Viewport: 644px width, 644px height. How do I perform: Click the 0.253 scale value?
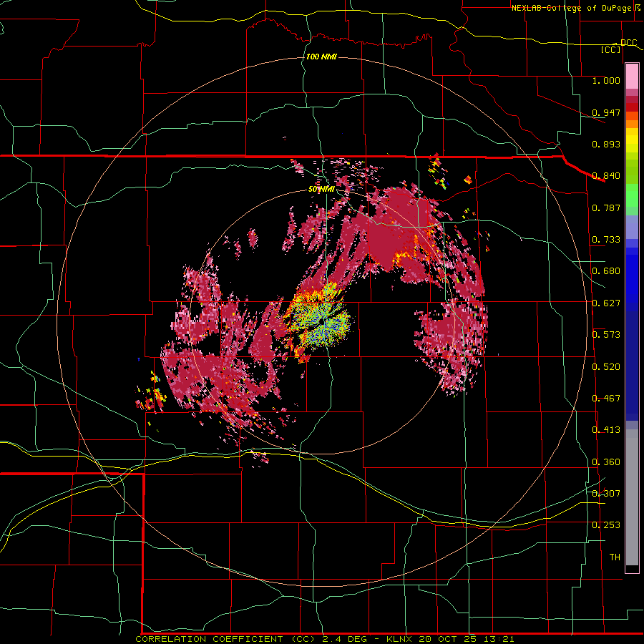[606, 525]
